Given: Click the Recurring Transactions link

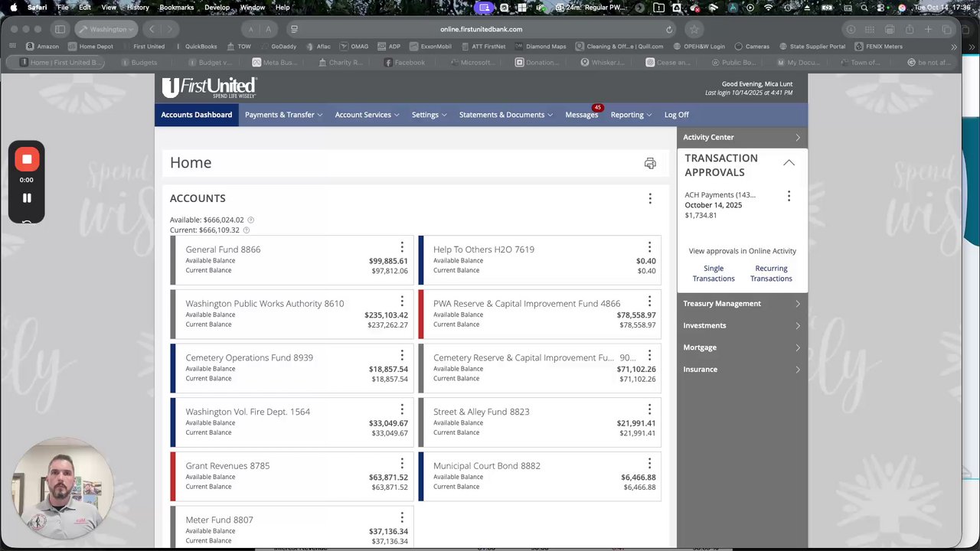Looking at the screenshot, I should (x=771, y=273).
